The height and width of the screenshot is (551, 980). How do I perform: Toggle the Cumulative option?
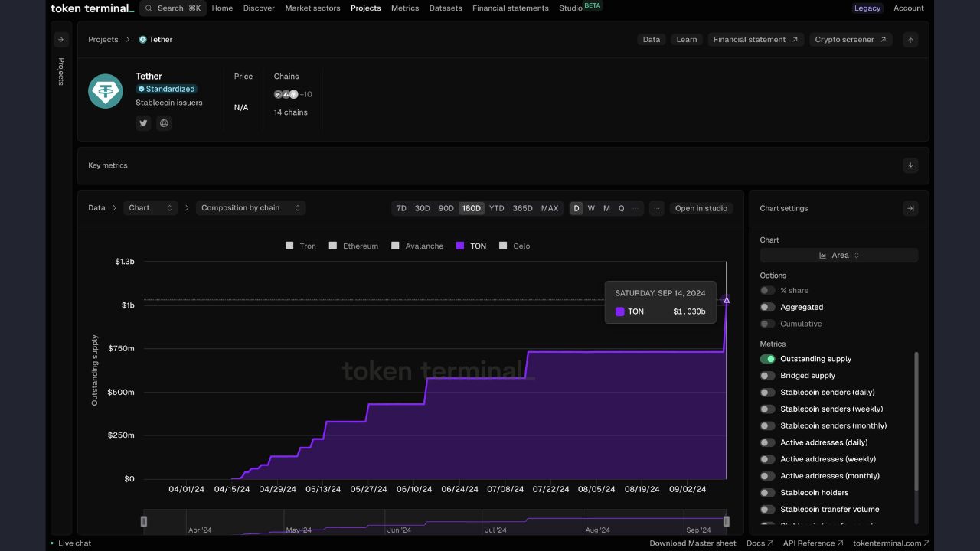coord(767,324)
